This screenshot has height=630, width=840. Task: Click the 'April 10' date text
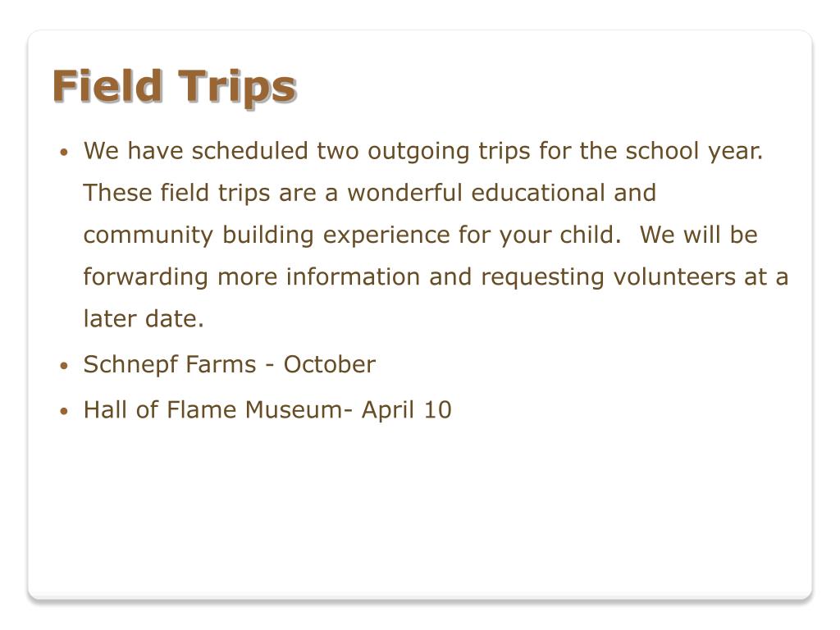(407, 410)
